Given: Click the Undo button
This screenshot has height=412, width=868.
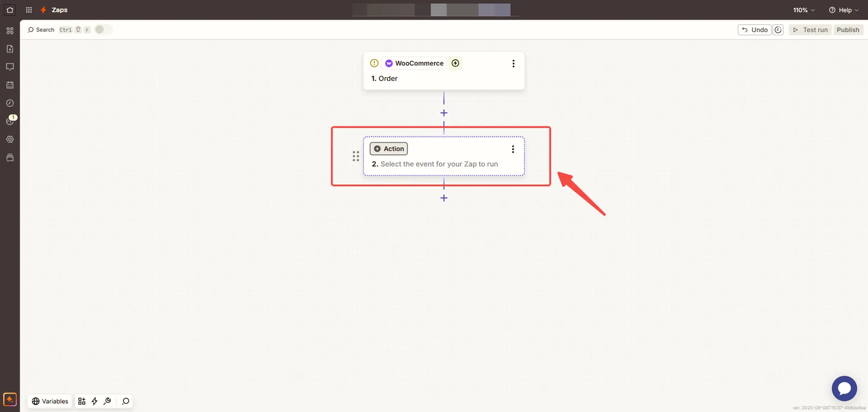Looking at the screenshot, I should [754, 30].
